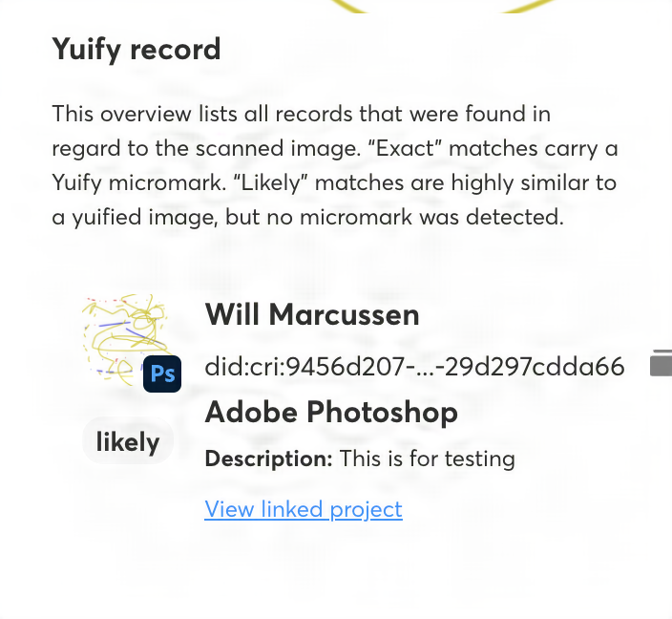Open the scribble image thumbnail
672x619 pixels.
(122, 337)
